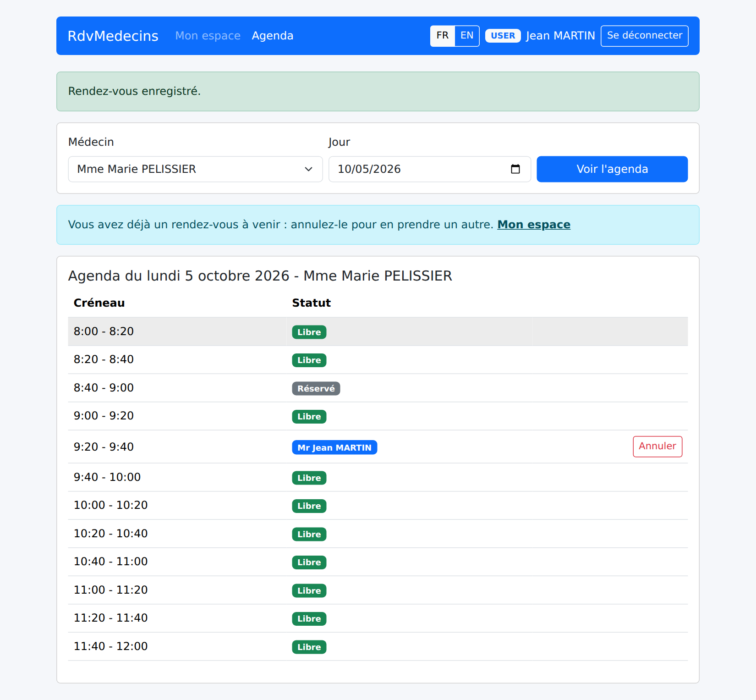Click the Médecin field label
This screenshot has width=756, height=700.
(x=91, y=142)
